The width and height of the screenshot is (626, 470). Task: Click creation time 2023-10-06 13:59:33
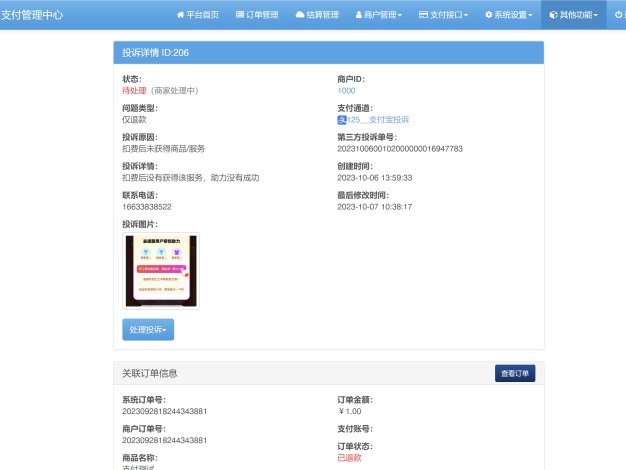[x=374, y=178]
